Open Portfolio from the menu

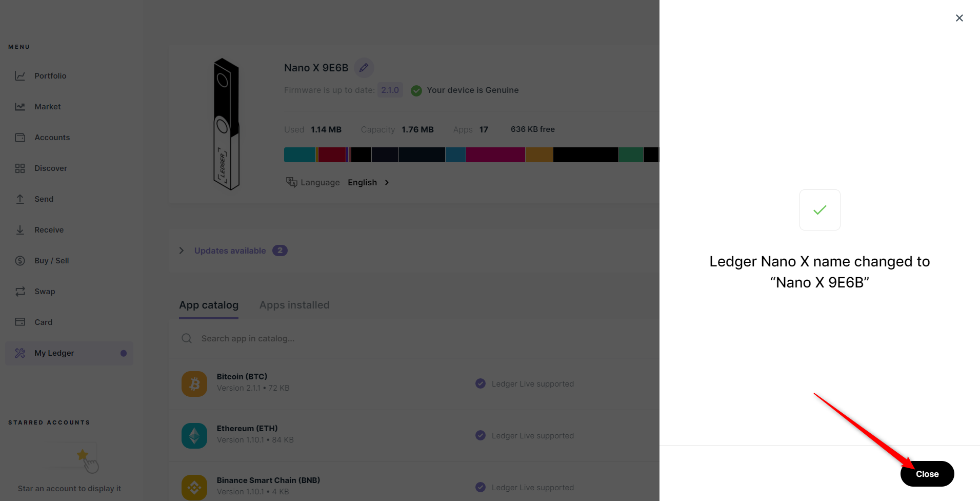pos(50,76)
